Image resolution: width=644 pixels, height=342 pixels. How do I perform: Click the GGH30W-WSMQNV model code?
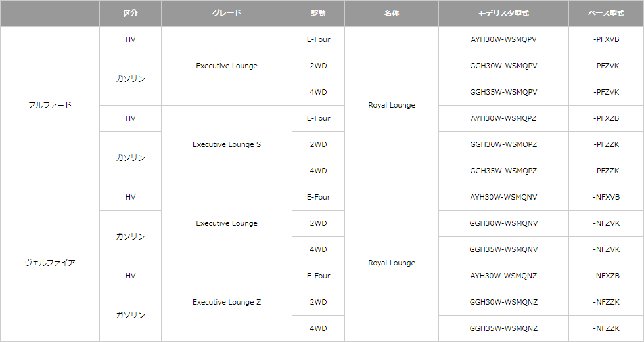pyautogui.click(x=503, y=223)
